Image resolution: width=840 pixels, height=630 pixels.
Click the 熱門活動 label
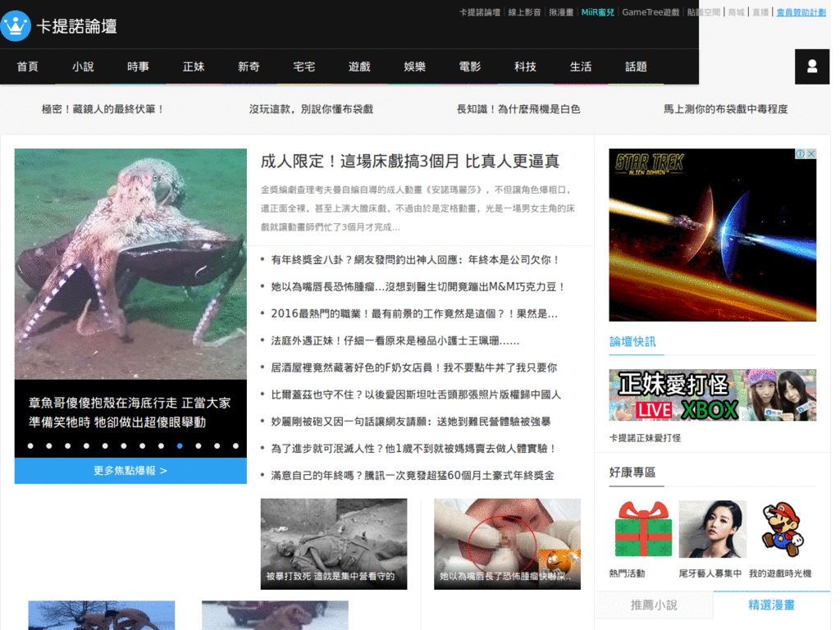point(627,573)
